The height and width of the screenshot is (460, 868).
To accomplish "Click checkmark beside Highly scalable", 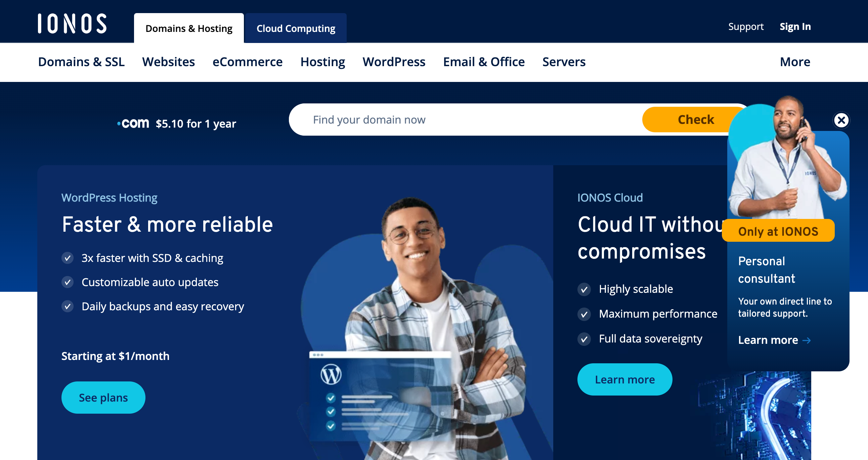I will [584, 289].
